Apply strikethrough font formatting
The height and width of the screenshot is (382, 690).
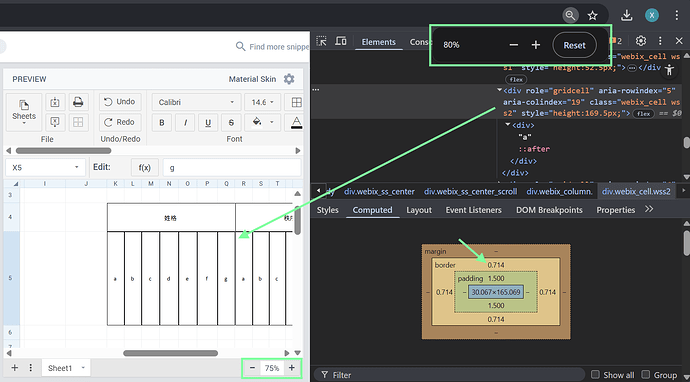(x=231, y=123)
